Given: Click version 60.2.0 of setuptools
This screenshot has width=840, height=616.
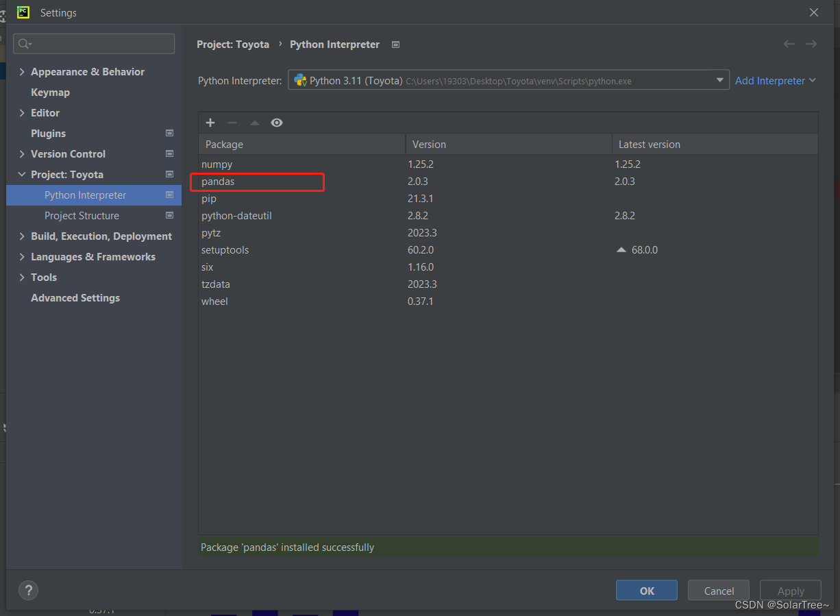Looking at the screenshot, I should (420, 250).
